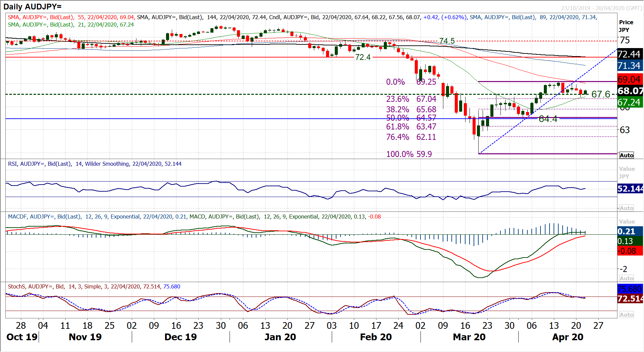The image size is (644, 352).
Task: Click the 52.144 RSI value tag
Action: (x=630, y=189)
